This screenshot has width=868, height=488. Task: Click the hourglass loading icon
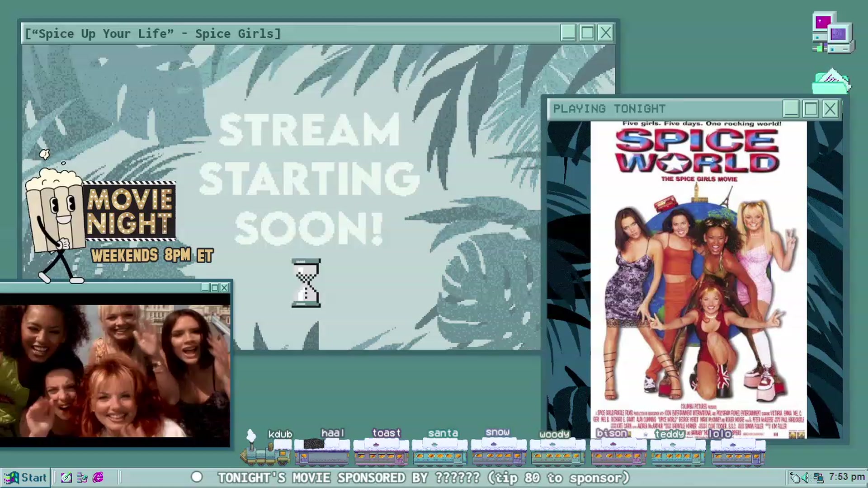tap(306, 283)
